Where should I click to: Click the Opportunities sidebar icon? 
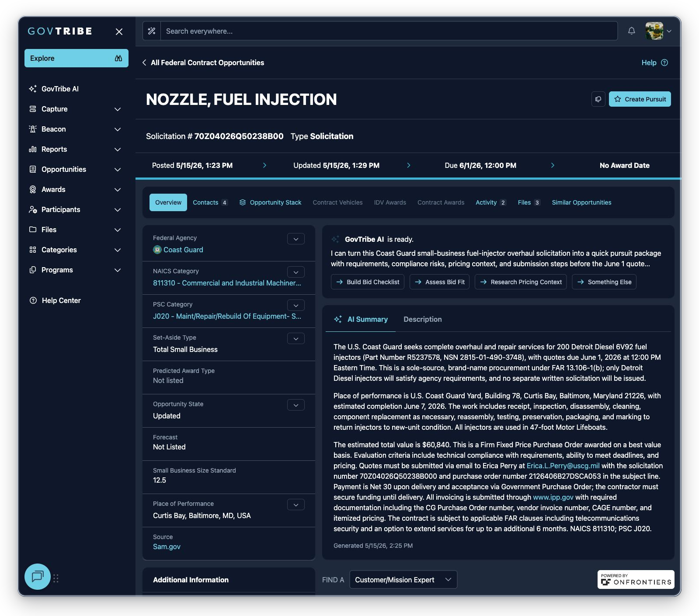coord(33,169)
